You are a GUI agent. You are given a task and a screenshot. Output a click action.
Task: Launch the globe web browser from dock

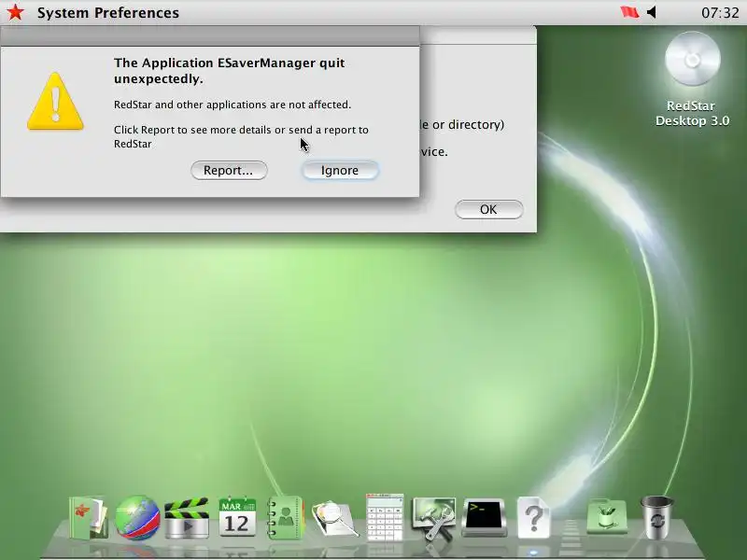point(137,518)
